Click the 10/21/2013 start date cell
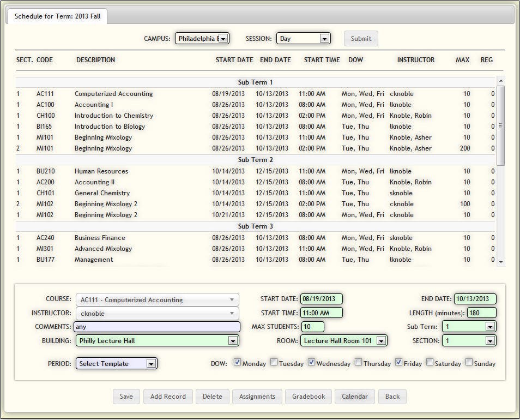Image resolution: width=520 pixels, height=420 pixels. pyautogui.click(x=228, y=215)
